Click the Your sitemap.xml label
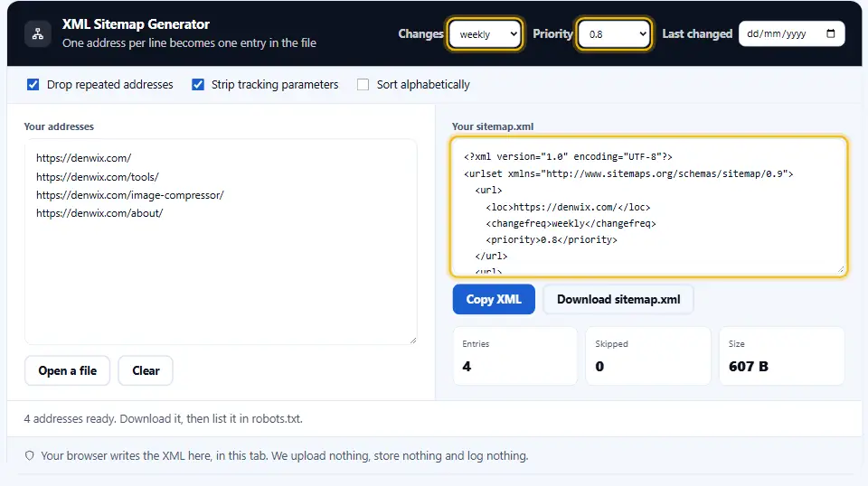The width and height of the screenshot is (868, 486). [493, 126]
